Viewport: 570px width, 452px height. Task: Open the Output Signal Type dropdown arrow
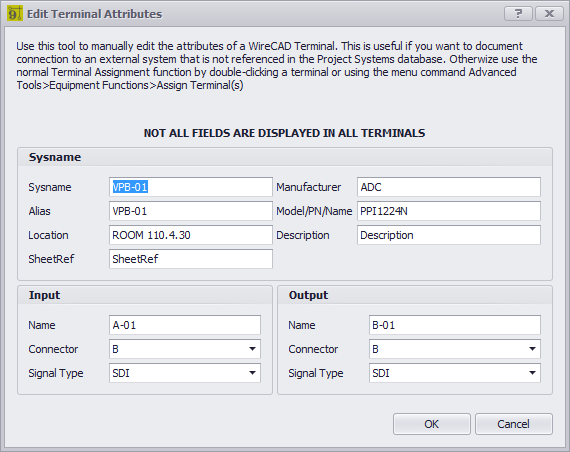[532, 373]
